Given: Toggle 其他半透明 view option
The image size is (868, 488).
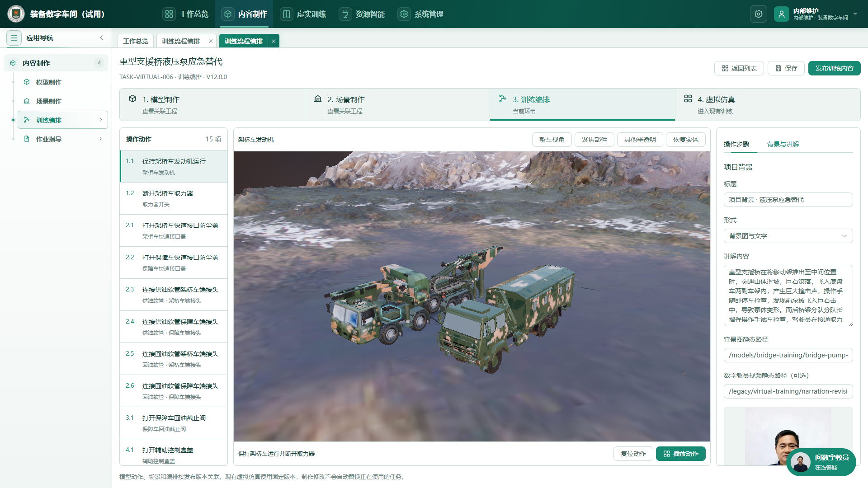Looking at the screenshot, I should [x=640, y=140].
